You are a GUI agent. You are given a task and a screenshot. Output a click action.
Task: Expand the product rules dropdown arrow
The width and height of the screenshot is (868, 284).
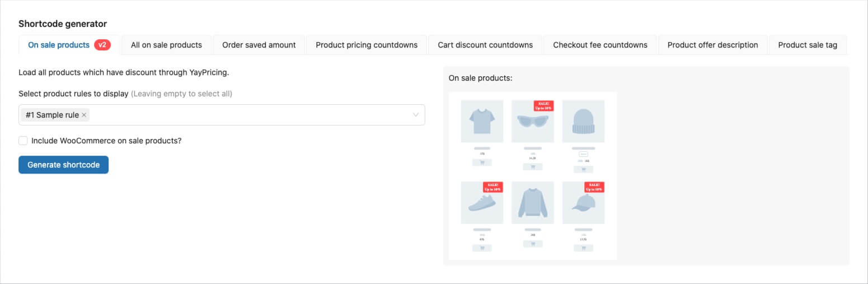[415, 115]
